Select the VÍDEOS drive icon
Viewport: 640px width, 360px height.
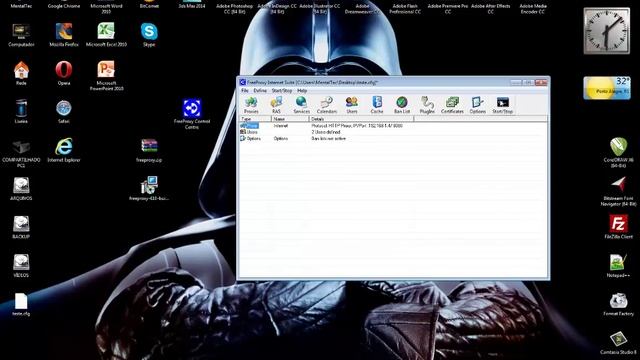(21, 266)
